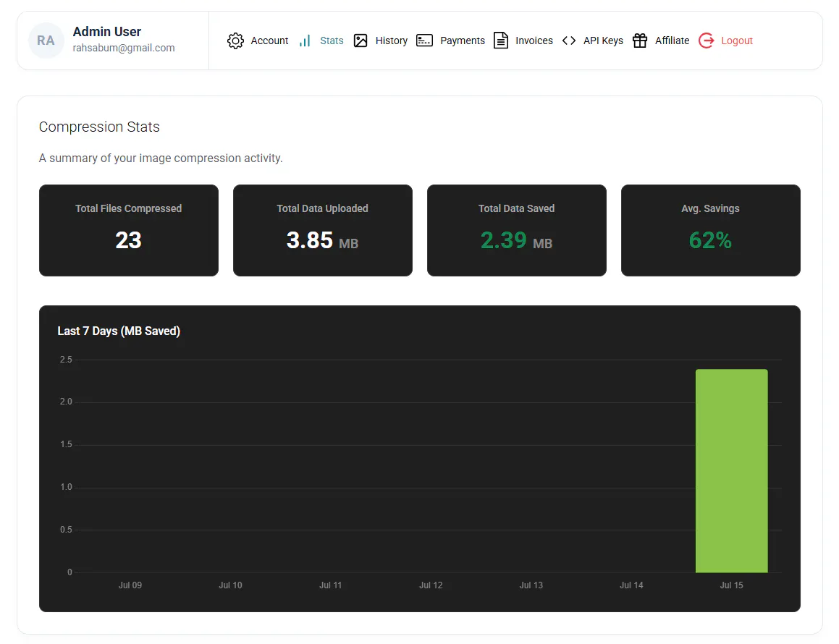Click the Jul 12 axis label
This screenshot has height=644, width=839.
coord(431,585)
